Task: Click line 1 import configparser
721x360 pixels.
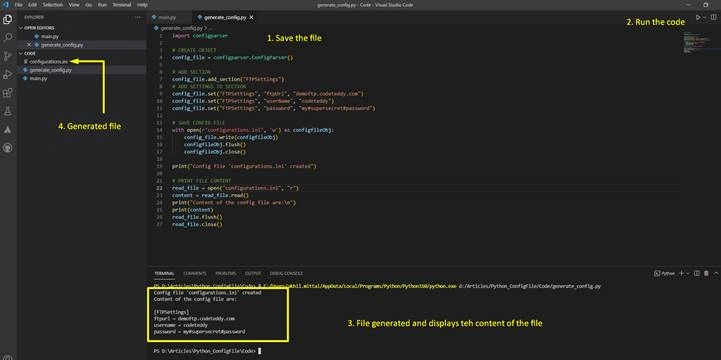Action: click(200, 35)
